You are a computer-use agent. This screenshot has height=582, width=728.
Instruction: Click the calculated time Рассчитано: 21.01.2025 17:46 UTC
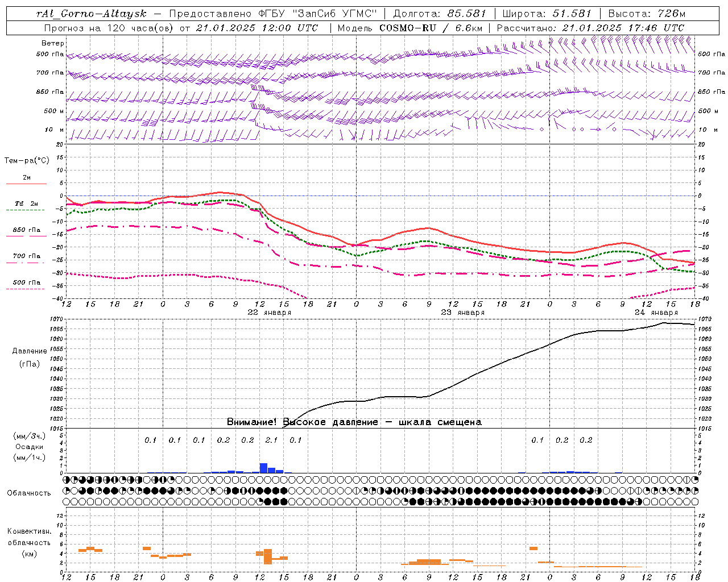(x=590, y=28)
